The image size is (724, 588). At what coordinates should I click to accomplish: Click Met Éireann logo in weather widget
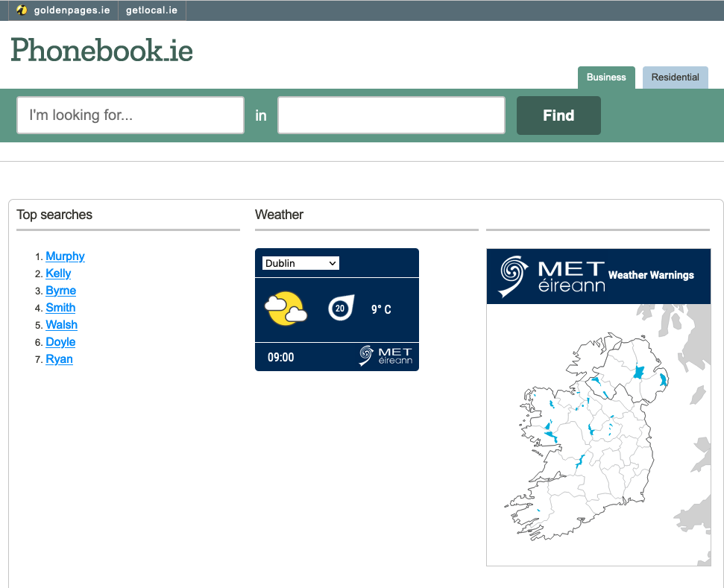385,355
